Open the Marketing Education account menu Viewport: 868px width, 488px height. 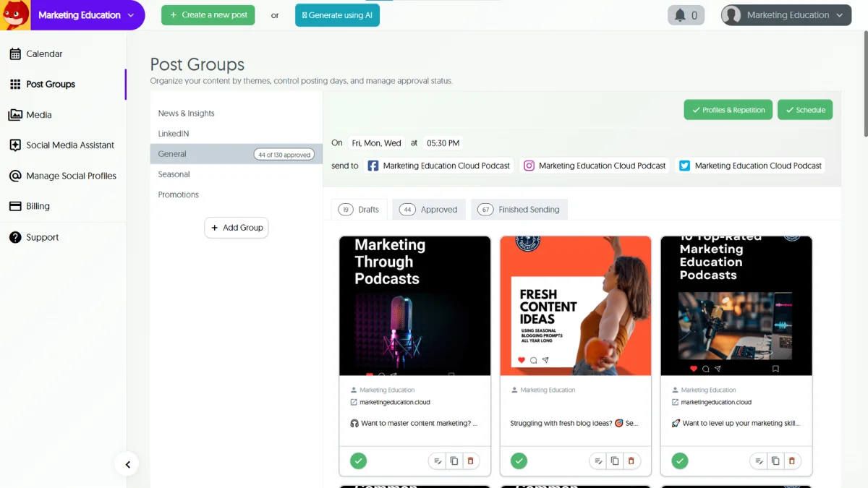pyautogui.click(x=786, y=15)
